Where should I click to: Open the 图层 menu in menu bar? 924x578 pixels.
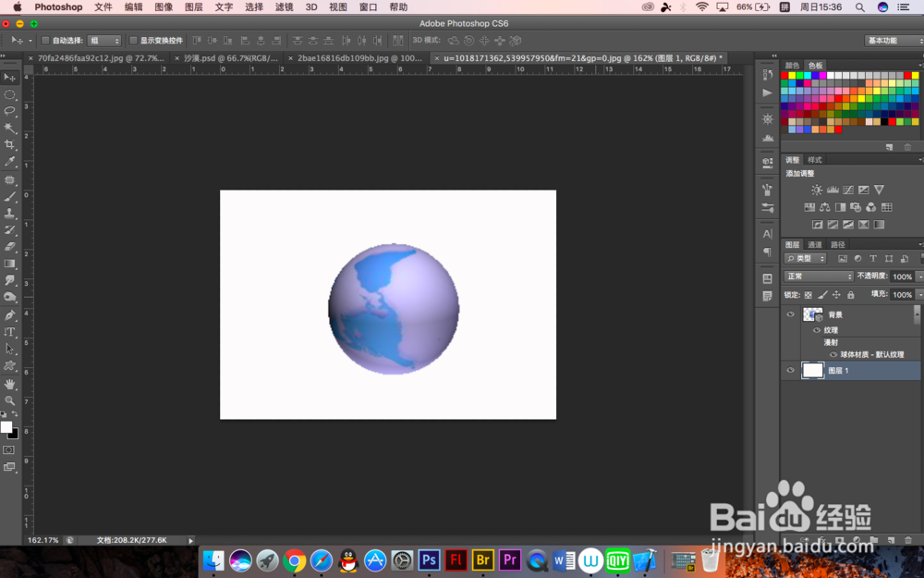coord(194,7)
